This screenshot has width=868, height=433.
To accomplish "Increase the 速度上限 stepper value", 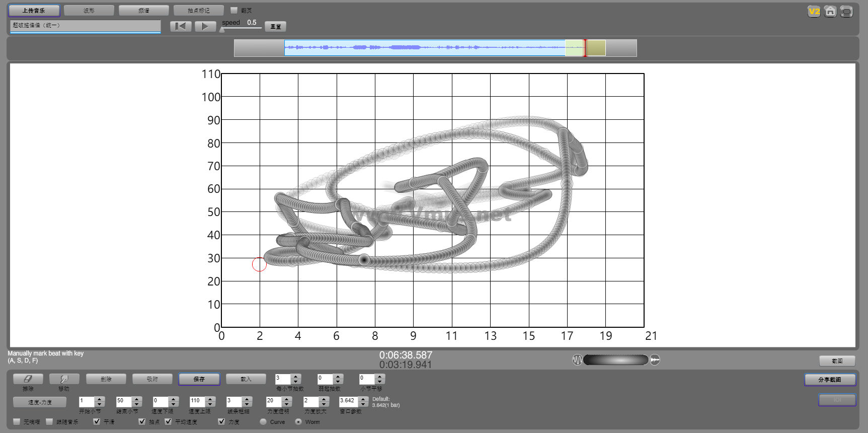I will click(x=210, y=399).
